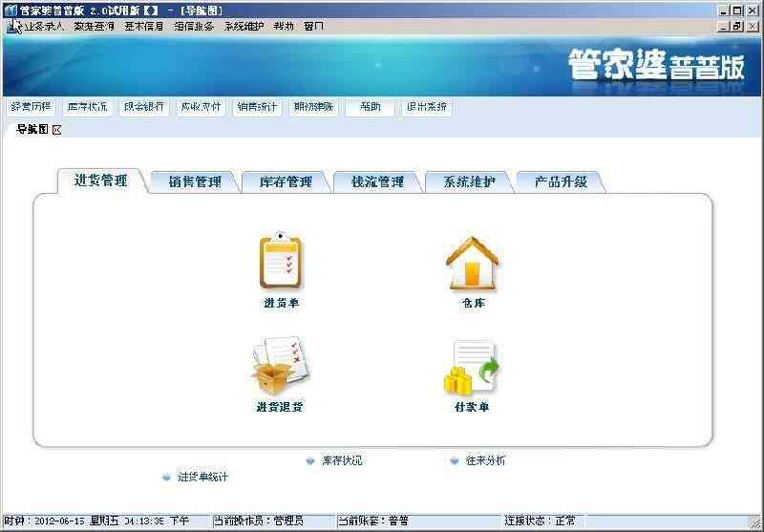
Task: Expand the 系统维护 menu in menu bar
Action: 244,27
